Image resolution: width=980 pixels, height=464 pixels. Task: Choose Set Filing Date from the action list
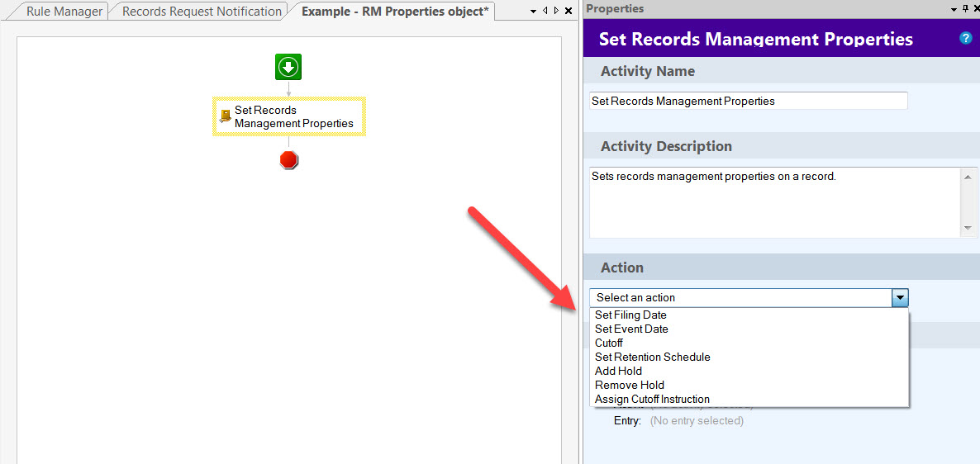point(630,315)
